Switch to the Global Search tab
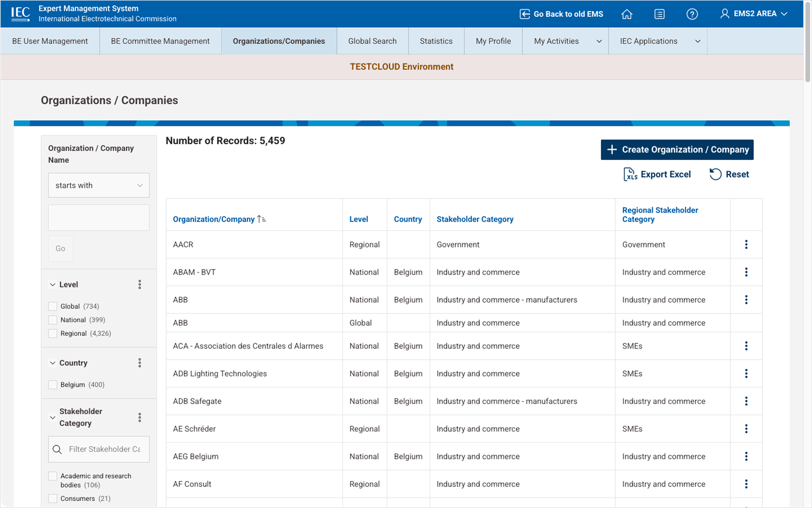Image resolution: width=812 pixels, height=508 pixels. [x=372, y=41]
